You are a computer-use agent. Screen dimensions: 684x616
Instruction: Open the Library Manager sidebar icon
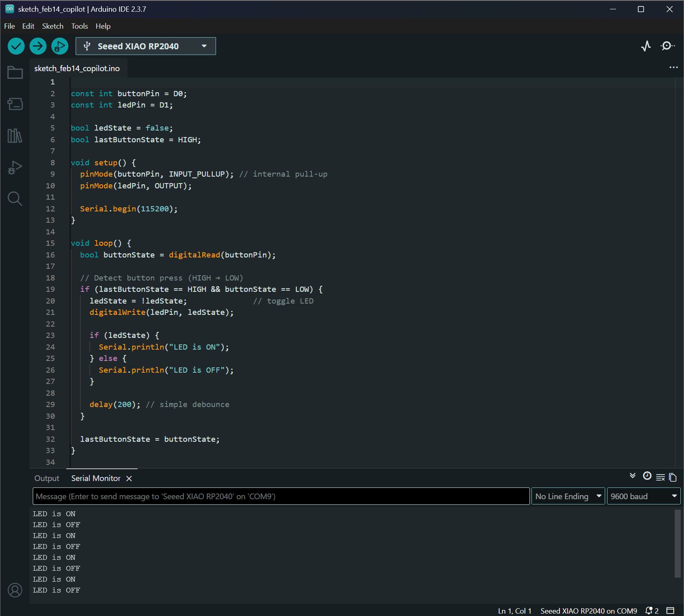tap(15, 136)
